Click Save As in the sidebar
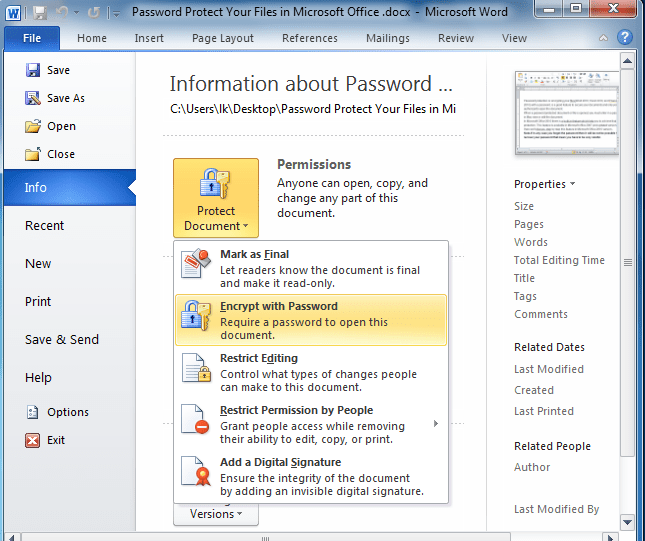The width and height of the screenshot is (645, 541). 66,98
